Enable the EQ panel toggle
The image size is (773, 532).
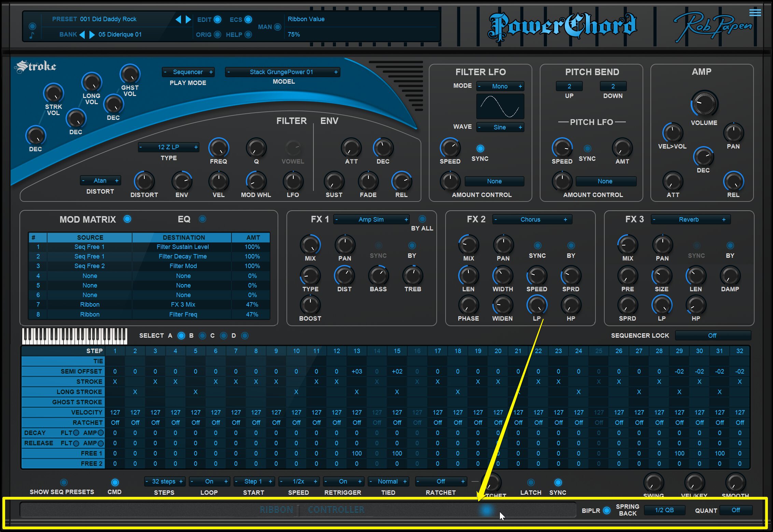pos(202,219)
